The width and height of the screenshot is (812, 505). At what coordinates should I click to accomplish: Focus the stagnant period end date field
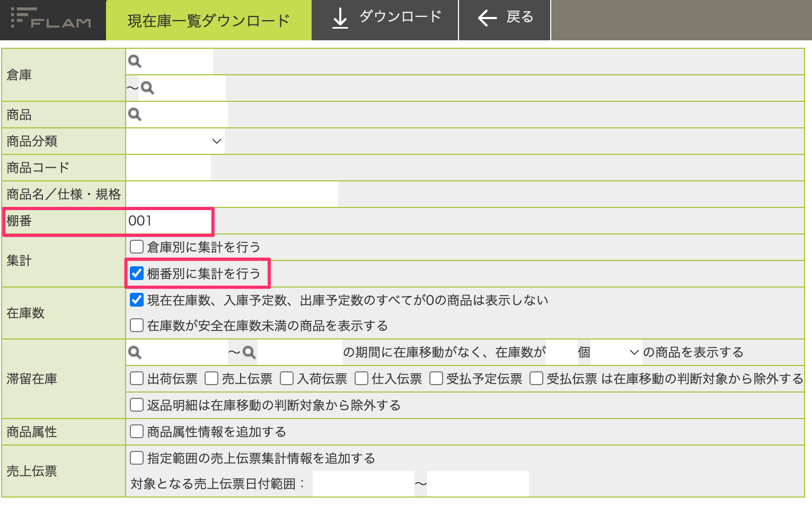click(299, 352)
